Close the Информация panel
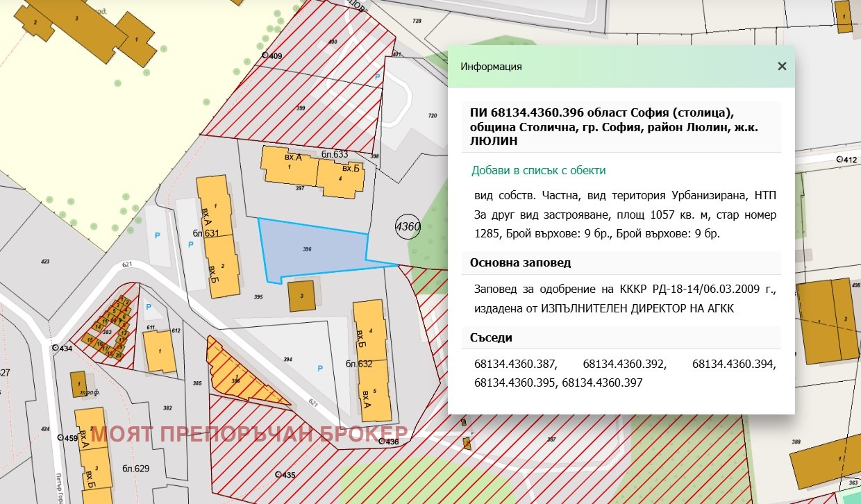The width and height of the screenshot is (861, 504). click(x=782, y=67)
